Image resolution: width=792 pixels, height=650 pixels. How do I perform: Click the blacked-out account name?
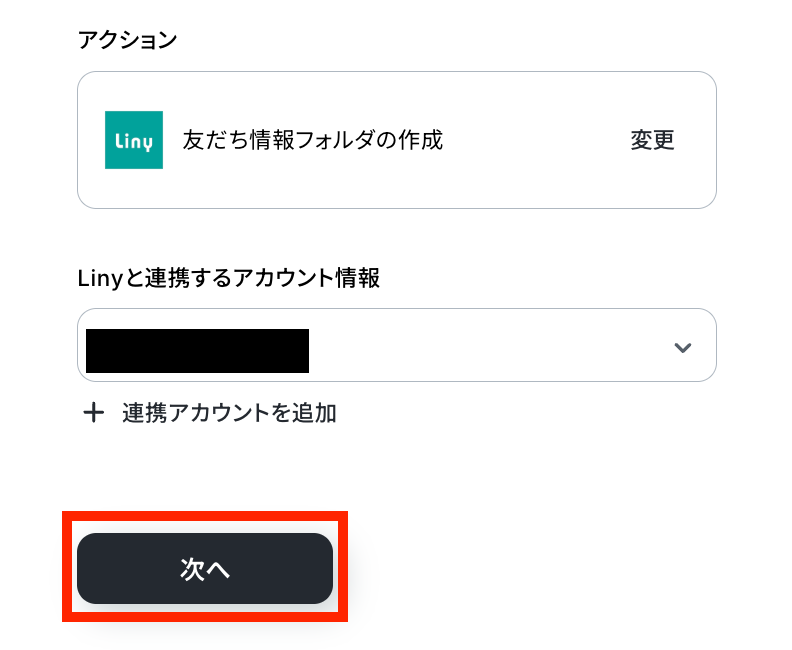click(x=197, y=350)
